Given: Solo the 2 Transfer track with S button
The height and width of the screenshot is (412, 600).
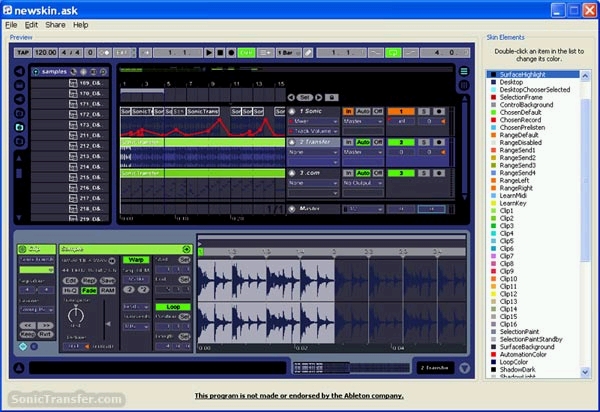Looking at the screenshot, I should pos(424,142).
